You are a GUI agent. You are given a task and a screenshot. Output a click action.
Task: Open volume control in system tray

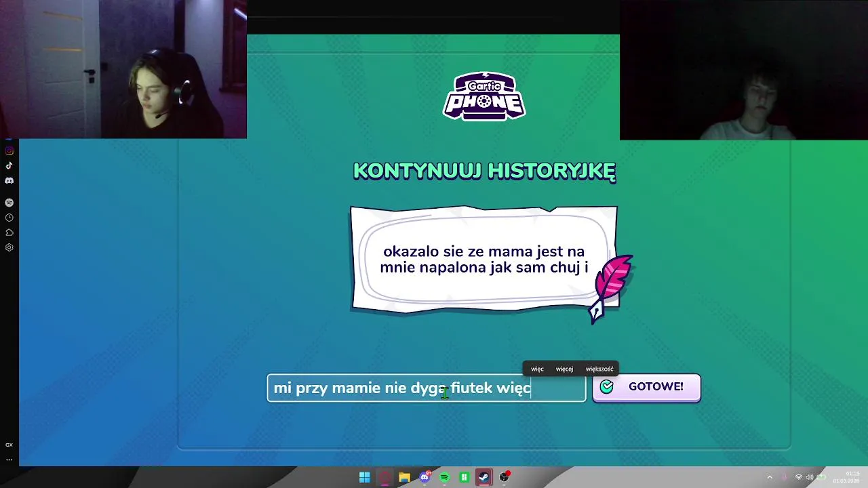coord(810,477)
